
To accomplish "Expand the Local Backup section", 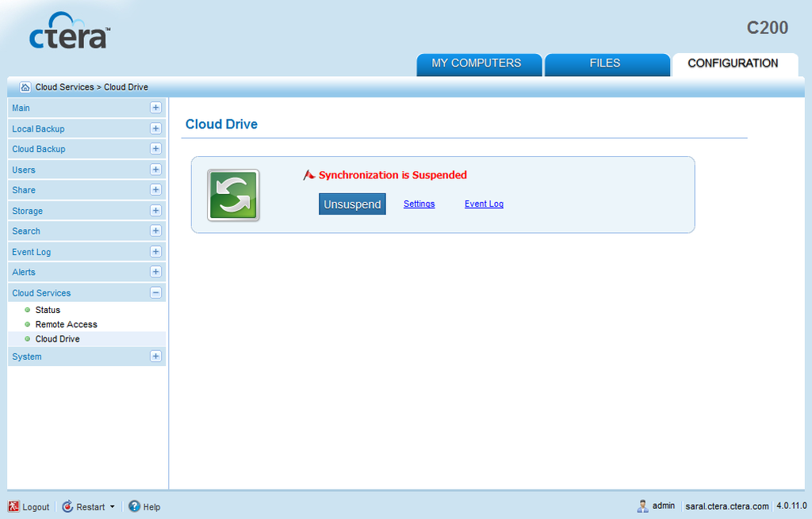I will click(155, 128).
